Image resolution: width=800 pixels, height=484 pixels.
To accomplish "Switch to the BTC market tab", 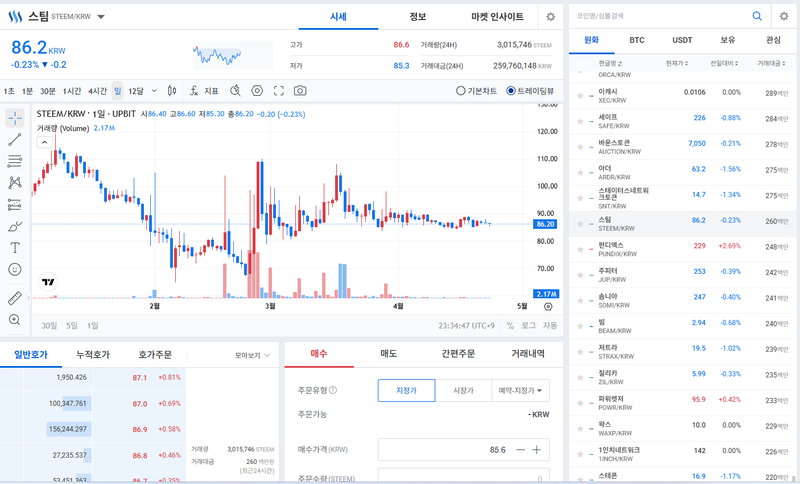I will tap(637, 40).
